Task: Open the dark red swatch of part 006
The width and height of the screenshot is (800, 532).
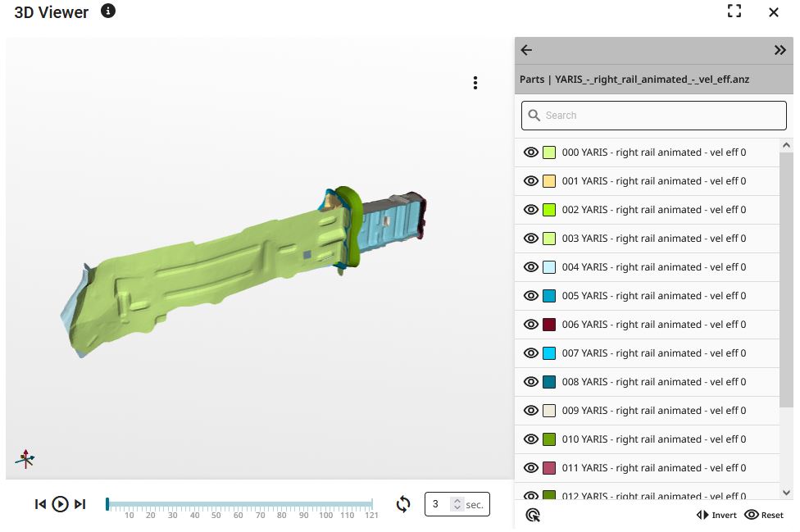Action: (x=549, y=325)
